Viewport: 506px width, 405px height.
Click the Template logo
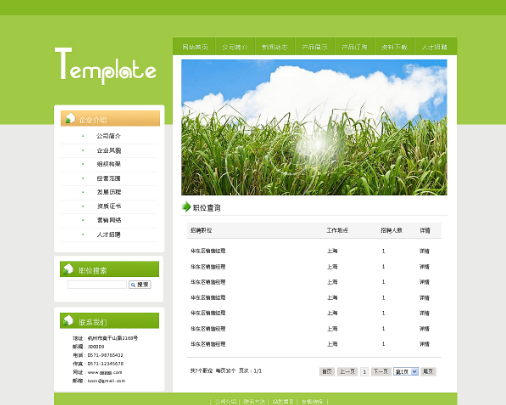click(x=106, y=66)
